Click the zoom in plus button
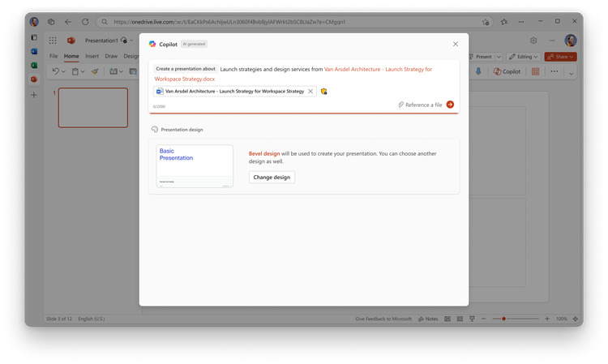The image size is (608, 364). tap(547, 319)
